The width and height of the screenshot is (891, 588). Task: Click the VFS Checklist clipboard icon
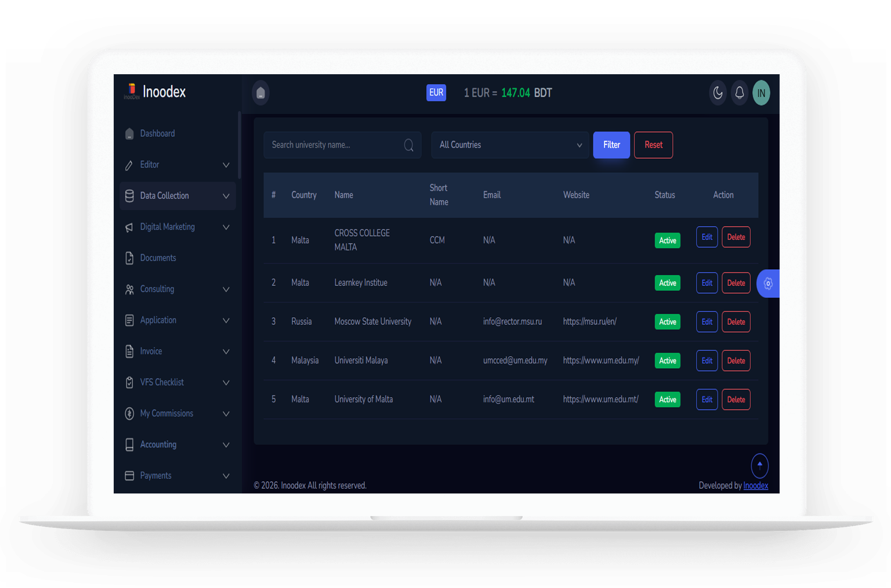[x=129, y=383]
